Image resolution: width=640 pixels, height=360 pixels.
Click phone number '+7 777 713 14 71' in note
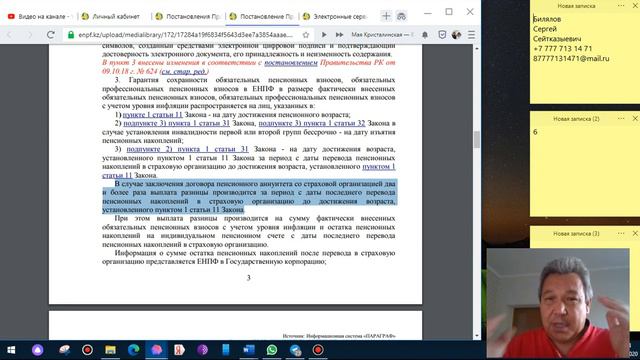click(x=562, y=49)
